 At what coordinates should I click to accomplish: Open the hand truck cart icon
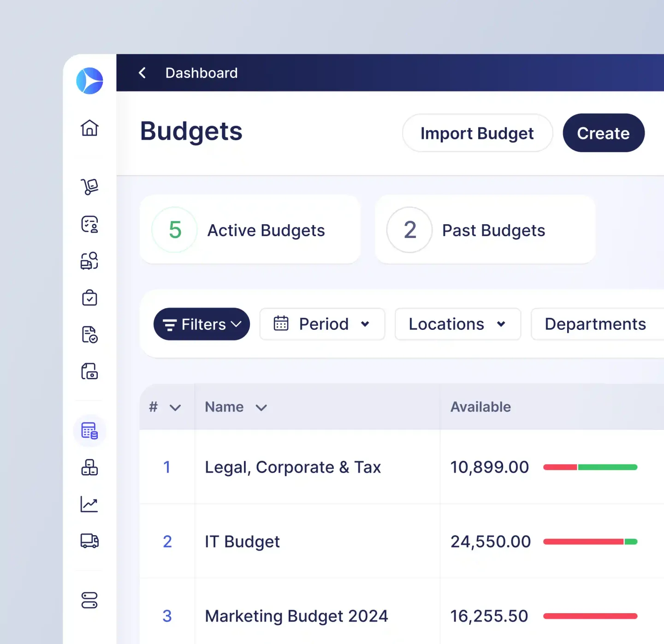pyautogui.click(x=89, y=187)
